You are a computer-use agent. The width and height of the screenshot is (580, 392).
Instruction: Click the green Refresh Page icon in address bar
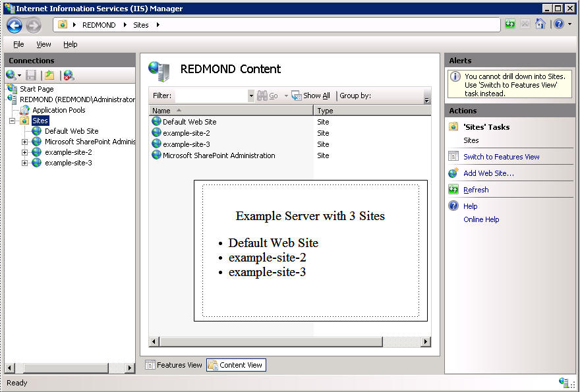[x=510, y=24]
